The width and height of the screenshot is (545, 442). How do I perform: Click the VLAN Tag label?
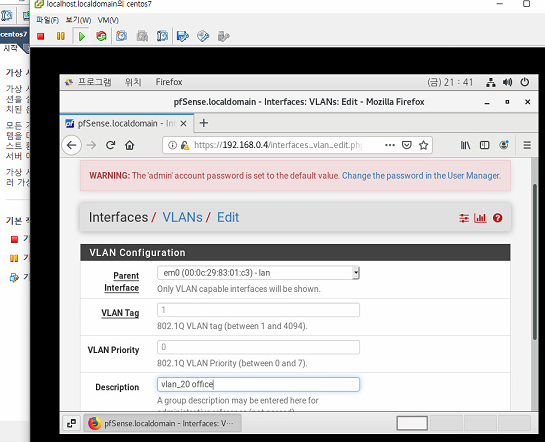tap(120, 313)
